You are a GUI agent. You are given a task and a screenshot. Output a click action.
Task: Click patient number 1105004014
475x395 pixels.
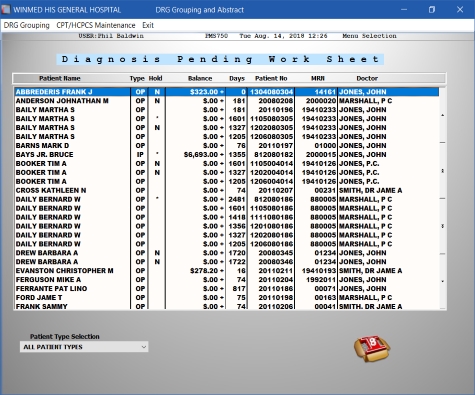point(271,164)
